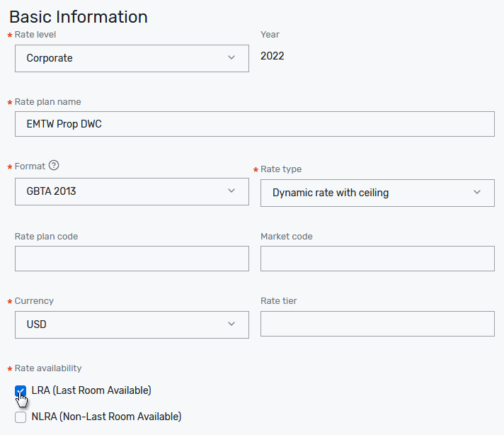The image size is (504, 435).
Task: Open the Currency dropdown chevron
Action: (x=231, y=324)
